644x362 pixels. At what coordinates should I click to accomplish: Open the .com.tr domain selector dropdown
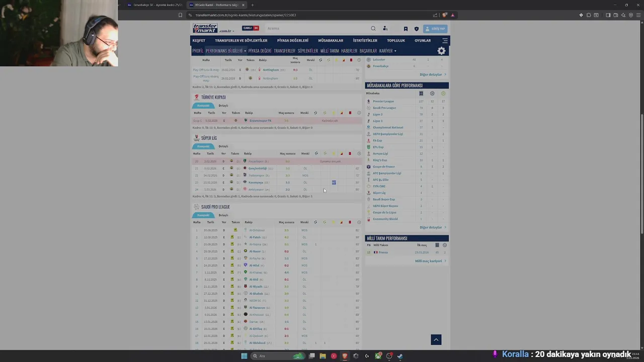225,31
